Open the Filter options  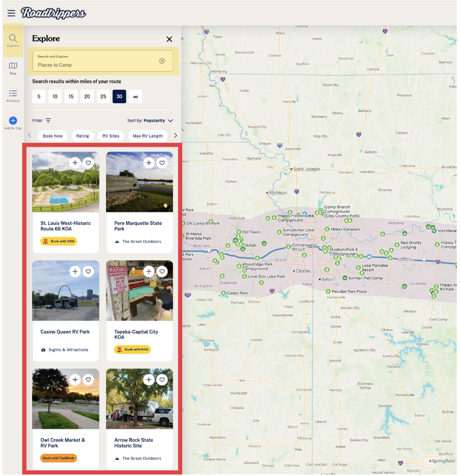point(42,121)
